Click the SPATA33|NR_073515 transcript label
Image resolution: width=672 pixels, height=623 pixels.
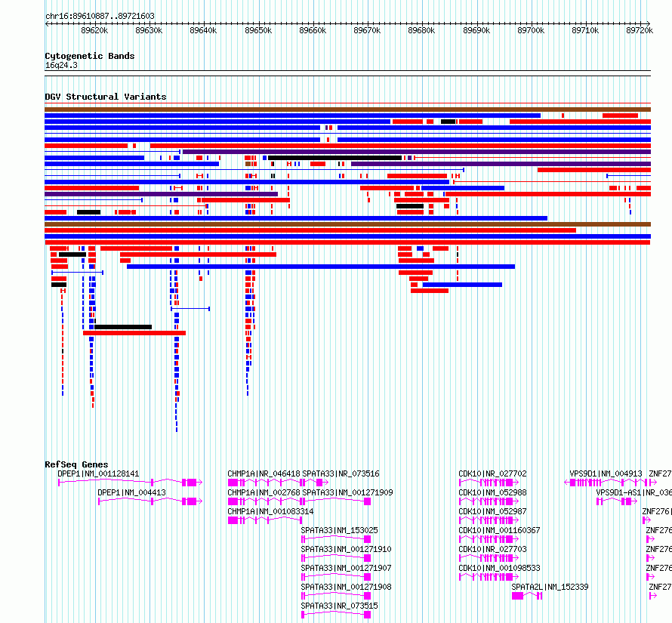coord(340,606)
